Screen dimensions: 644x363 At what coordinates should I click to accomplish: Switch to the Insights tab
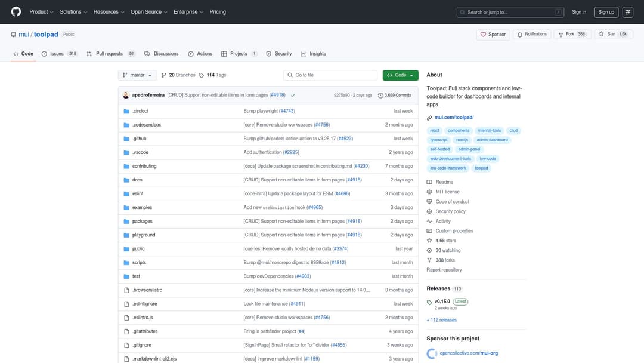point(314,54)
